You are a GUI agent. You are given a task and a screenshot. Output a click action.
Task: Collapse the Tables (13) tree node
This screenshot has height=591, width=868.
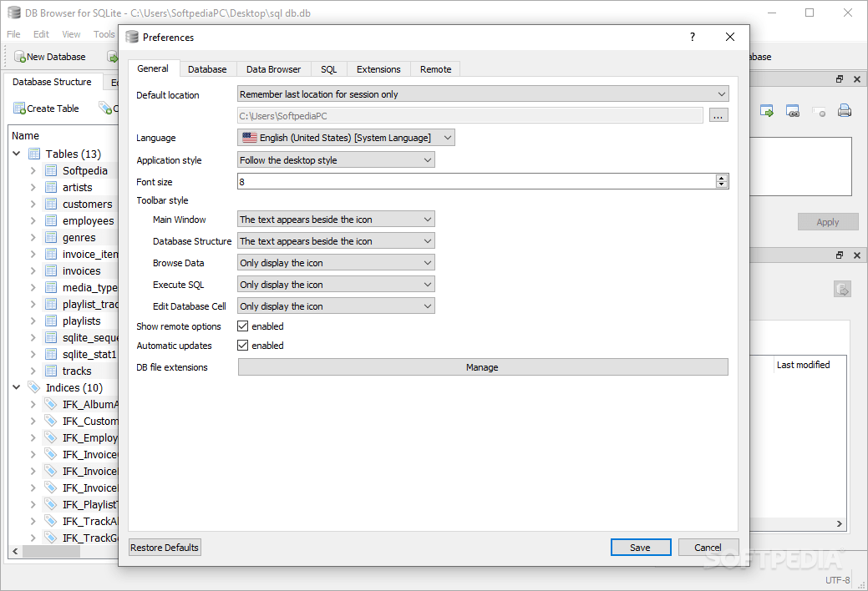(x=17, y=154)
